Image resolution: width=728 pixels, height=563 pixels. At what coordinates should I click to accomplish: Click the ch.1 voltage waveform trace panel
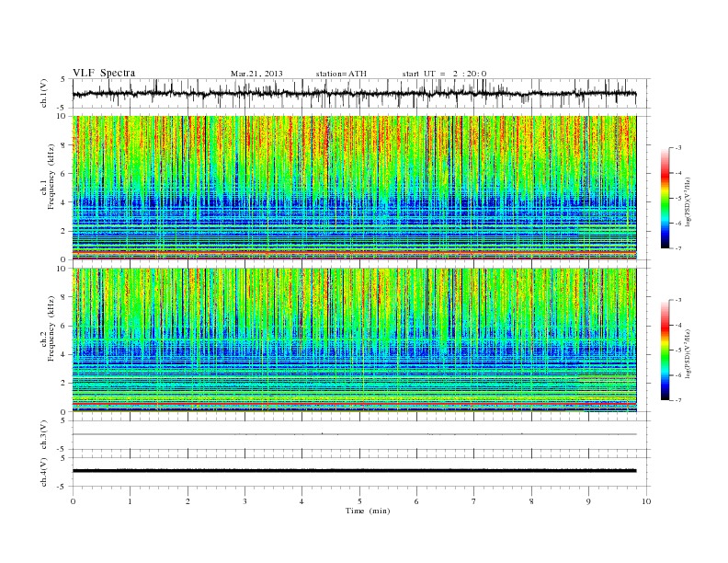pyautogui.click(x=361, y=93)
